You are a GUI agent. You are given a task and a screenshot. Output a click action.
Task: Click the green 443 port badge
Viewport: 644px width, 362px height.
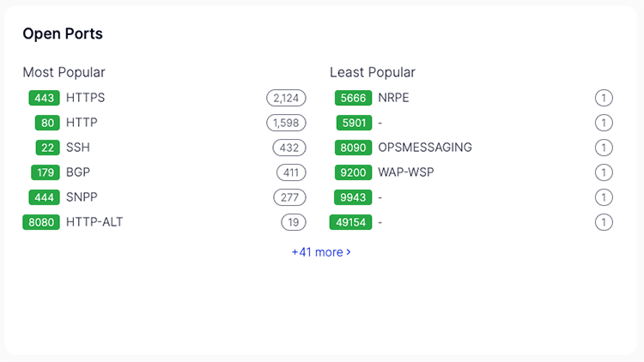coord(44,98)
